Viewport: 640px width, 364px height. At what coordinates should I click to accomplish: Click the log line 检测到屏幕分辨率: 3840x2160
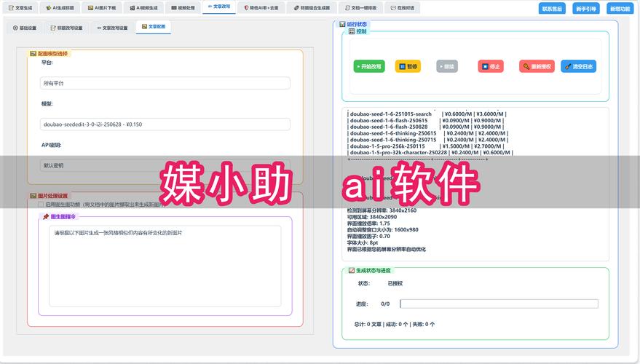(x=382, y=210)
